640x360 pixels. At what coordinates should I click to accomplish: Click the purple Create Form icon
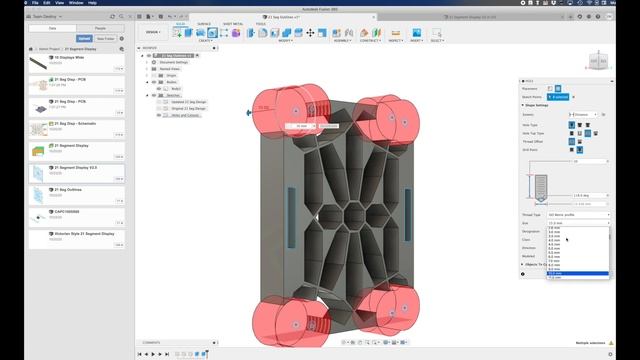tap(236, 33)
